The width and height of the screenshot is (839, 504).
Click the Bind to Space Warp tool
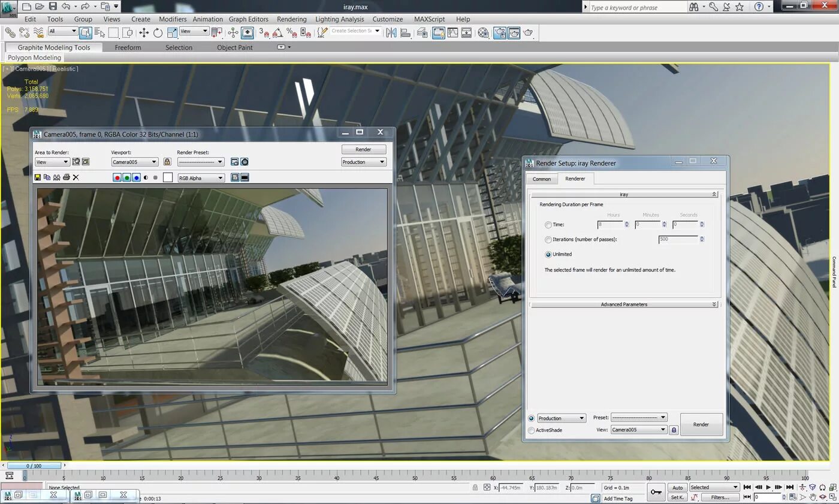pyautogui.click(x=39, y=32)
